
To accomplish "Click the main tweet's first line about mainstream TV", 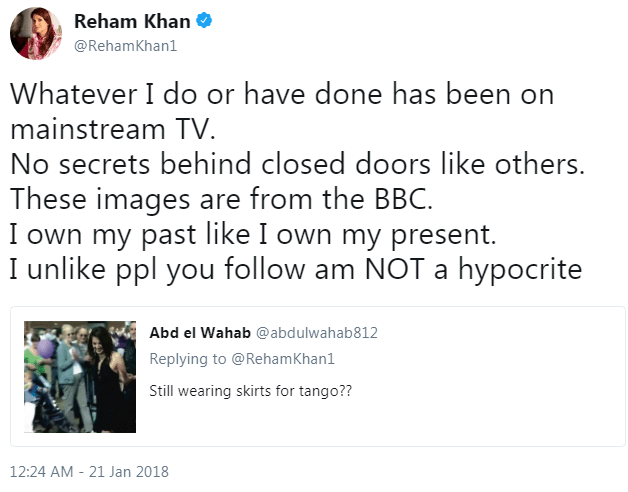I will [x=282, y=95].
